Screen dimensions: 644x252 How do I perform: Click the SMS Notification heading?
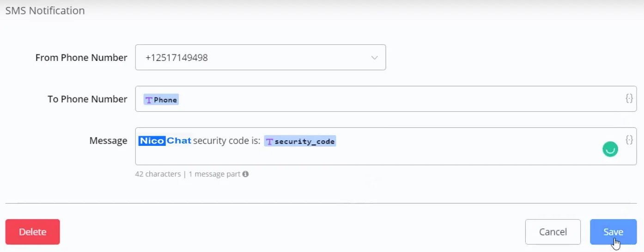45,10
